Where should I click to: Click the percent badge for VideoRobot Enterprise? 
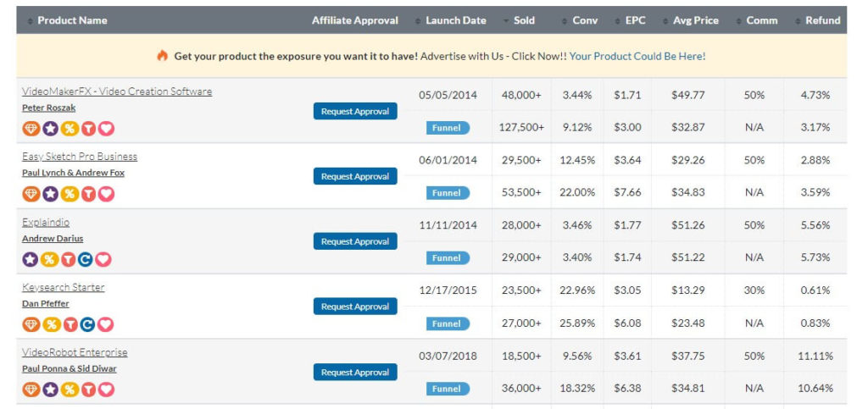[70, 390]
